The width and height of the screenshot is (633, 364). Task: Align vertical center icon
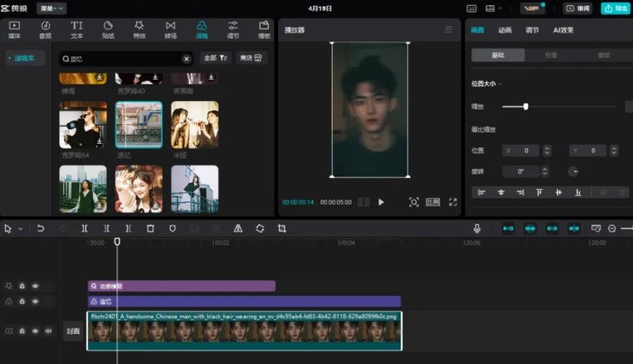tap(559, 192)
